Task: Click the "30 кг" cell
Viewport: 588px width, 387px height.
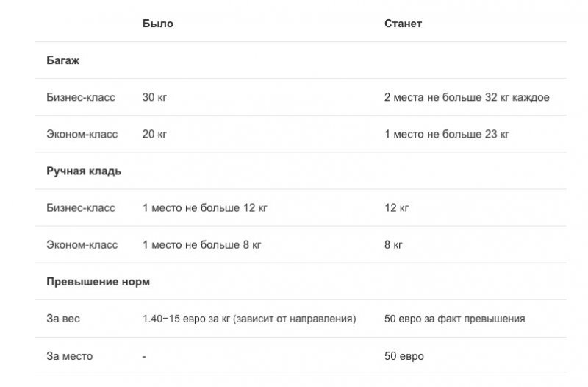Action: point(154,97)
